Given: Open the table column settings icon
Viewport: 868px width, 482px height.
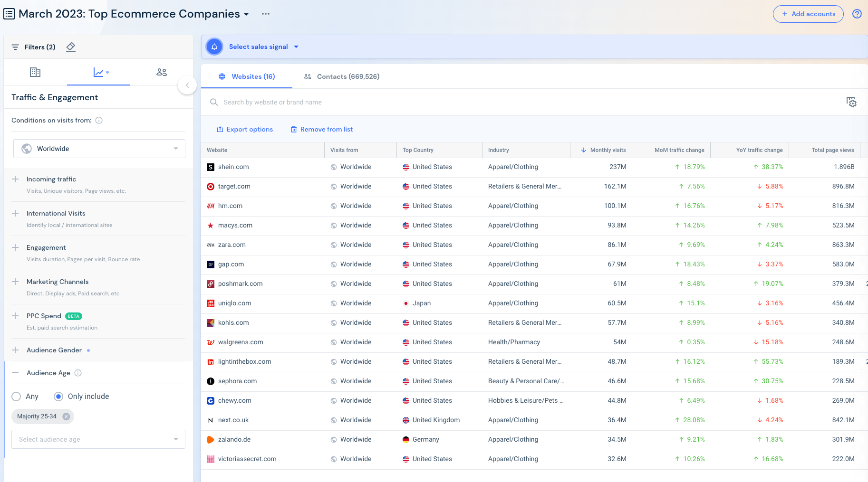Looking at the screenshot, I should (851, 102).
